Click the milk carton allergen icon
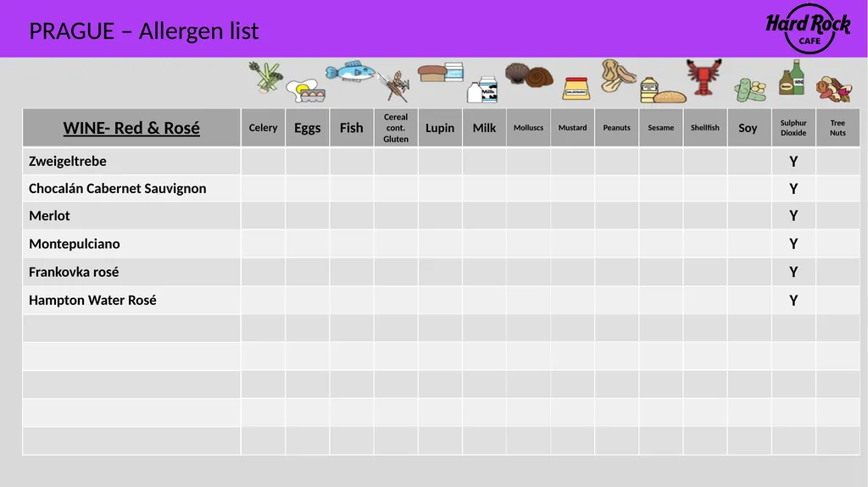The height and width of the screenshot is (487, 868). coord(482,91)
